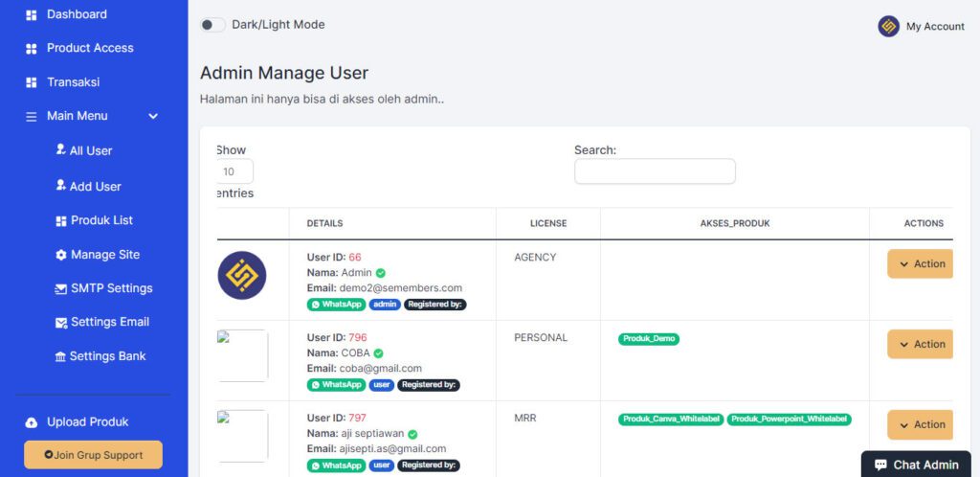The image size is (980, 477).
Task: Toggle the Dark/Light Mode switch
Action: coord(212,25)
